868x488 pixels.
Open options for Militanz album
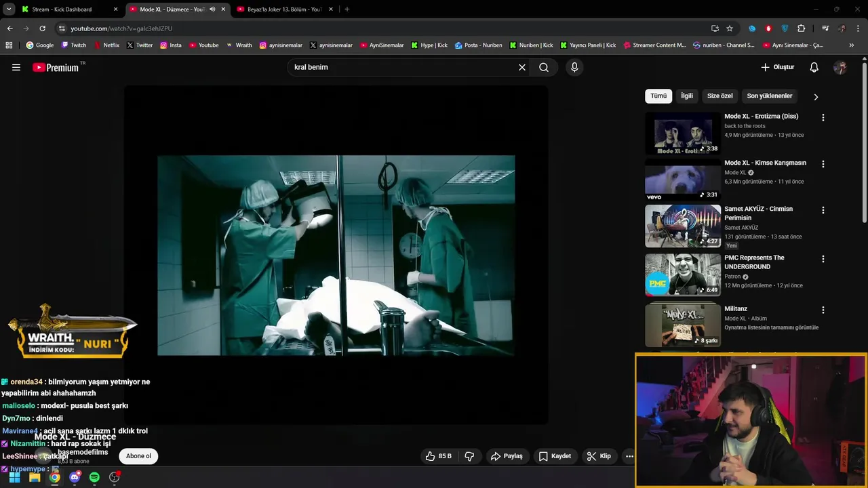click(823, 310)
